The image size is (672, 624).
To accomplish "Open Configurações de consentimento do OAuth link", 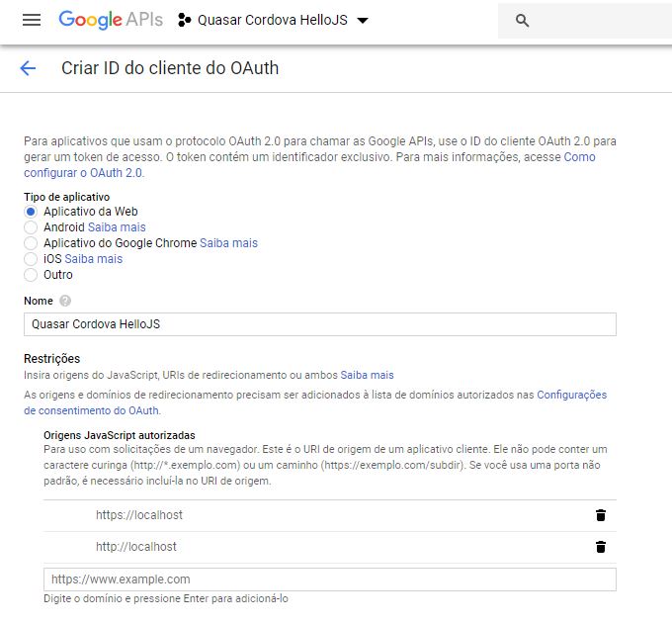I will point(571,395).
